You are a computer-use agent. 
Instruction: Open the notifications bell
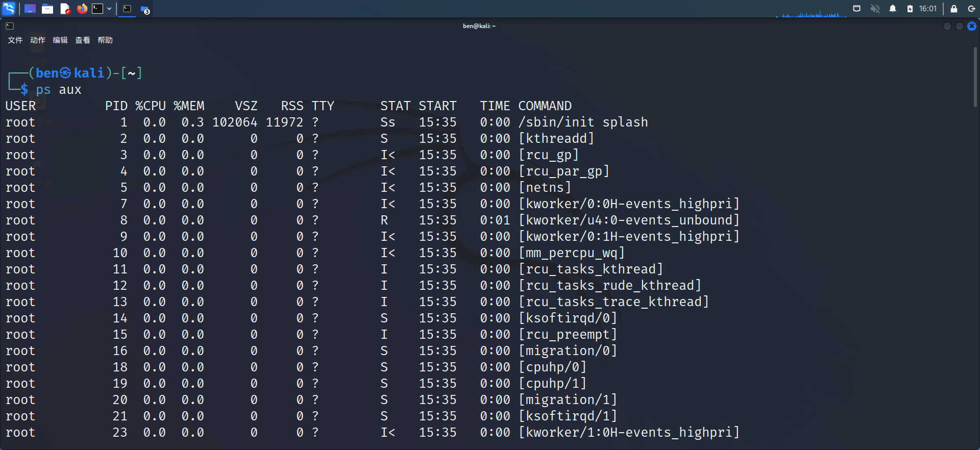pyautogui.click(x=893, y=9)
